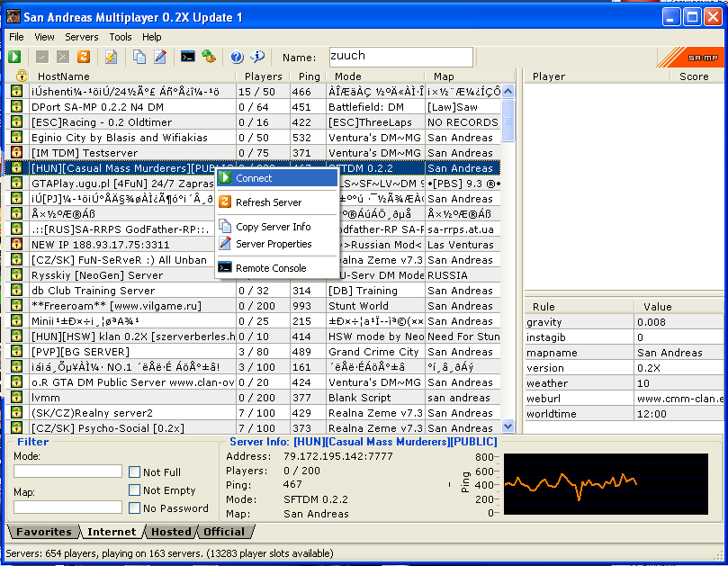
Task: Open the Tools menu
Action: coord(121,37)
